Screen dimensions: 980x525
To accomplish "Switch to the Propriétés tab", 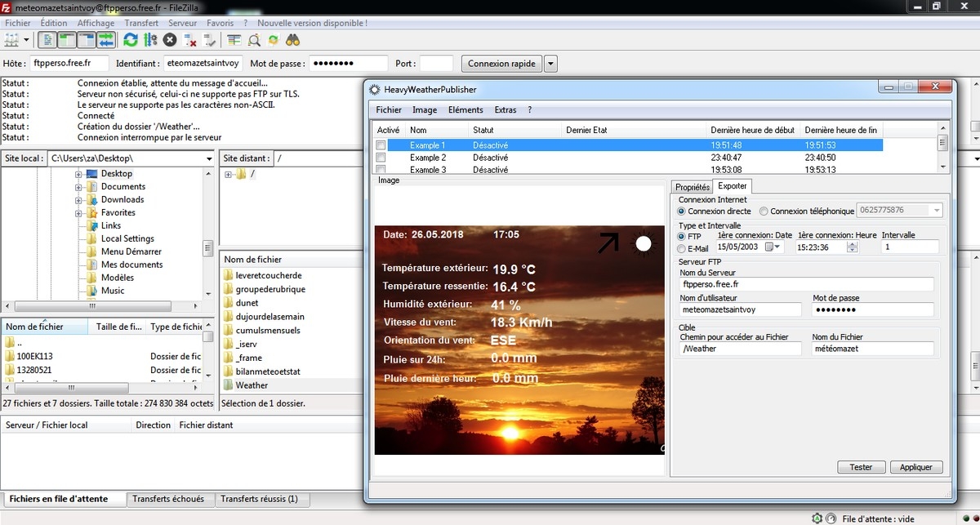I will point(693,187).
